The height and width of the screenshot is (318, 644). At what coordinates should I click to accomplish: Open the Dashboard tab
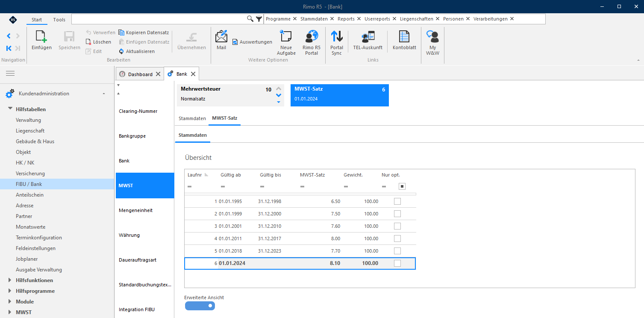pyautogui.click(x=140, y=74)
